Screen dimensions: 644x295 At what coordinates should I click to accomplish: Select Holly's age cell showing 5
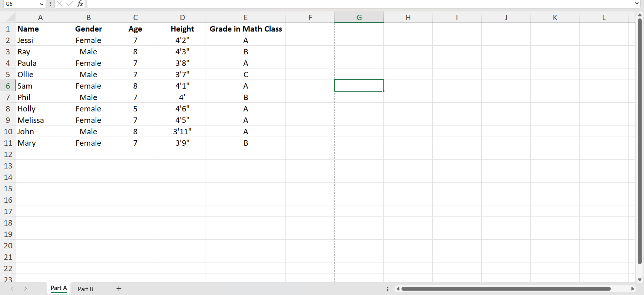coord(135,109)
